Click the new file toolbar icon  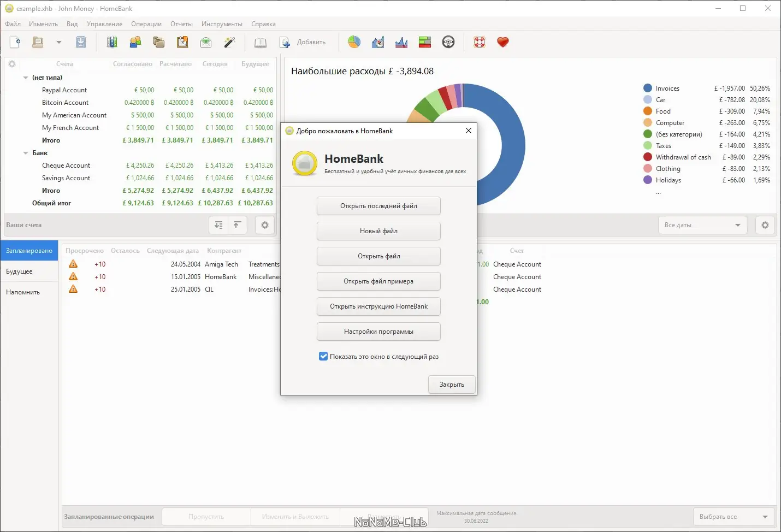pos(15,42)
